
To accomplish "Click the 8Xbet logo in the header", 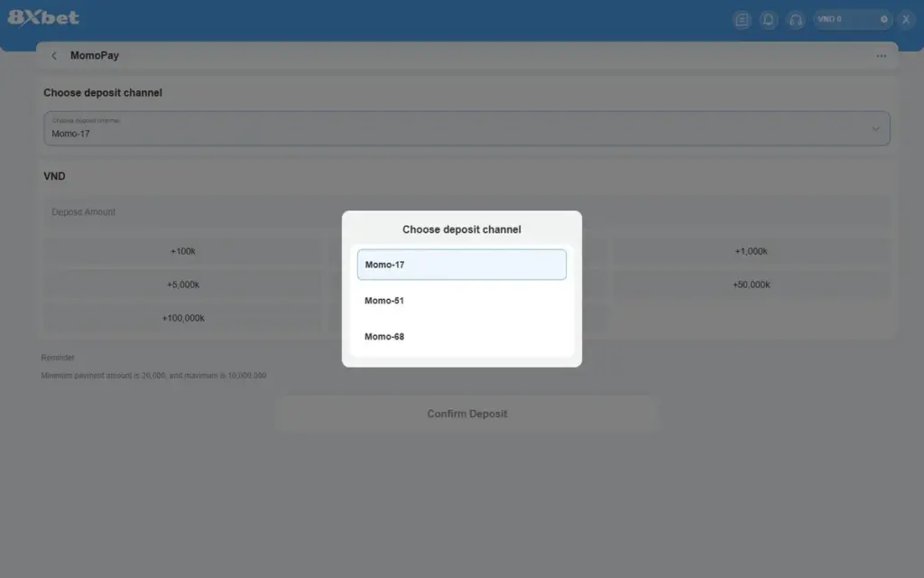I will click(43, 18).
